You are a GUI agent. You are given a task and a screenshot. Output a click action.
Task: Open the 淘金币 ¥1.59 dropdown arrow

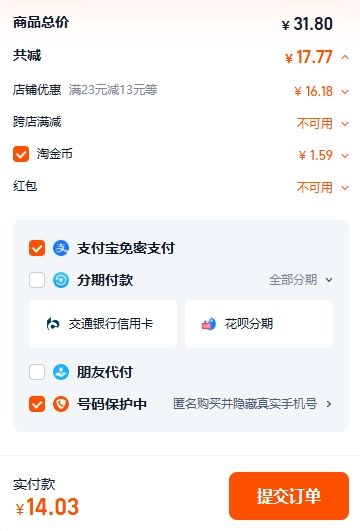pos(345,156)
